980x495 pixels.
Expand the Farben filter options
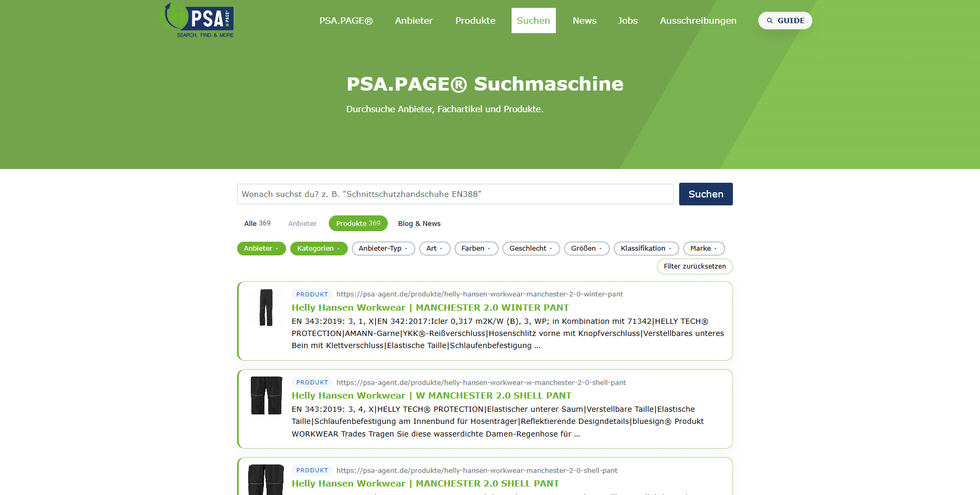pyautogui.click(x=476, y=248)
